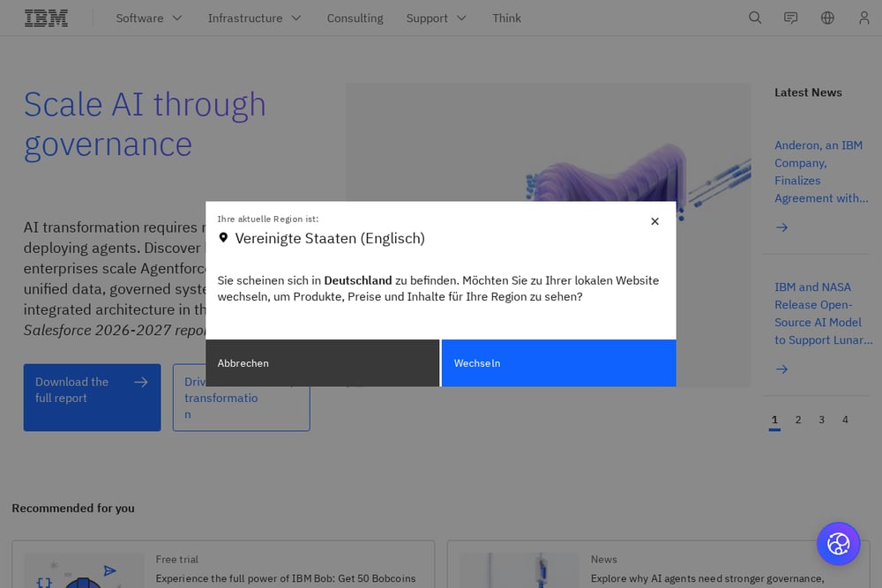The width and height of the screenshot is (882, 588).
Task: Click the IBM logo
Action: point(46,18)
